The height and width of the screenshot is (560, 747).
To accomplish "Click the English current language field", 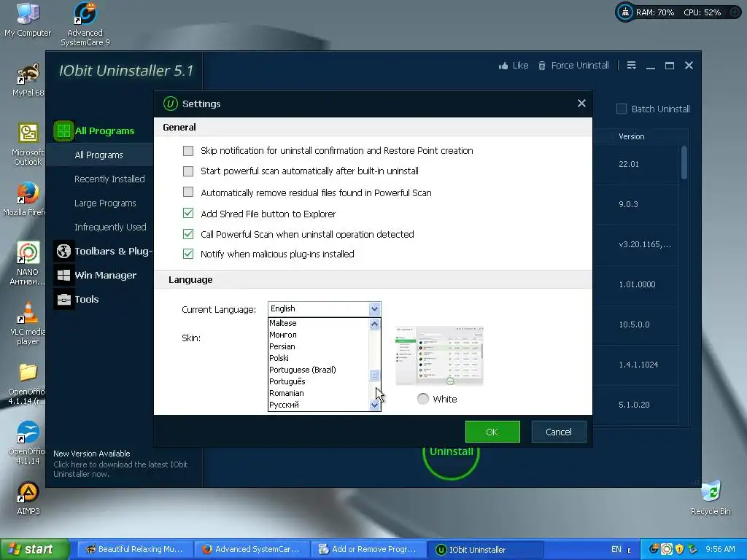I will pyautogui.click(x=318, y=308).
